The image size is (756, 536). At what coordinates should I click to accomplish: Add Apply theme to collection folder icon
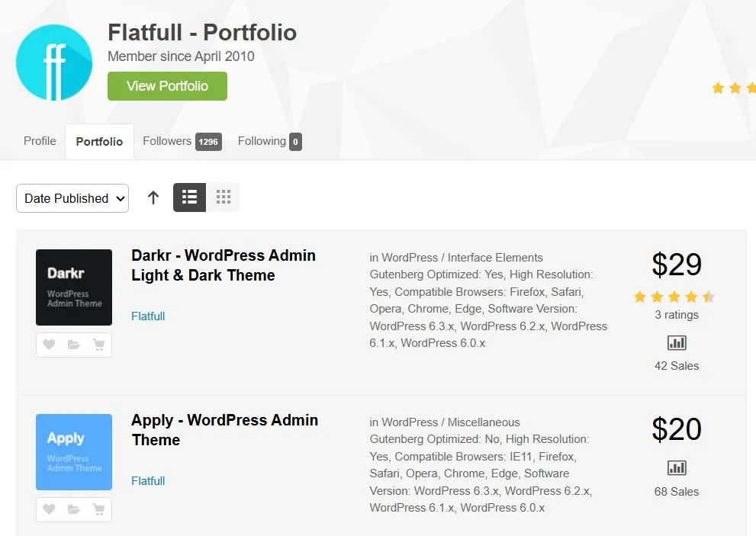[74, 509]
